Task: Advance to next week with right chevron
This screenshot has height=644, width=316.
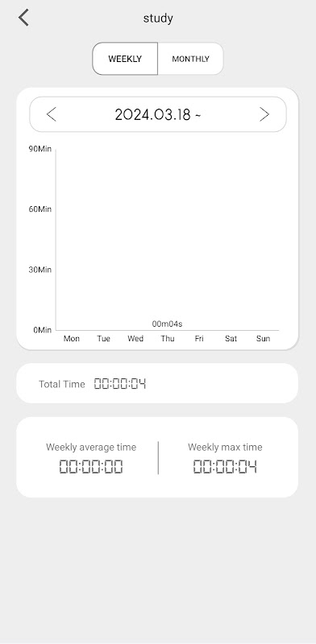Action: point(264,114)
